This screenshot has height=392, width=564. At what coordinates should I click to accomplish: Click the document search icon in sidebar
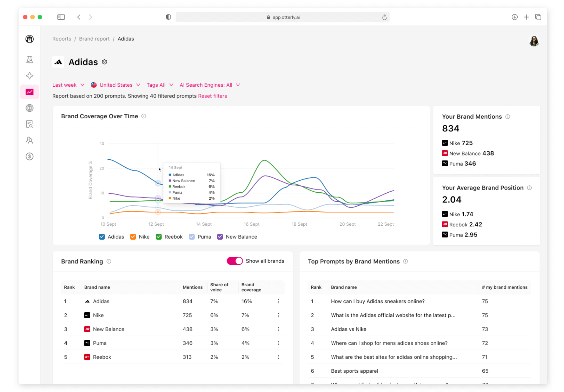click(29, 124)
